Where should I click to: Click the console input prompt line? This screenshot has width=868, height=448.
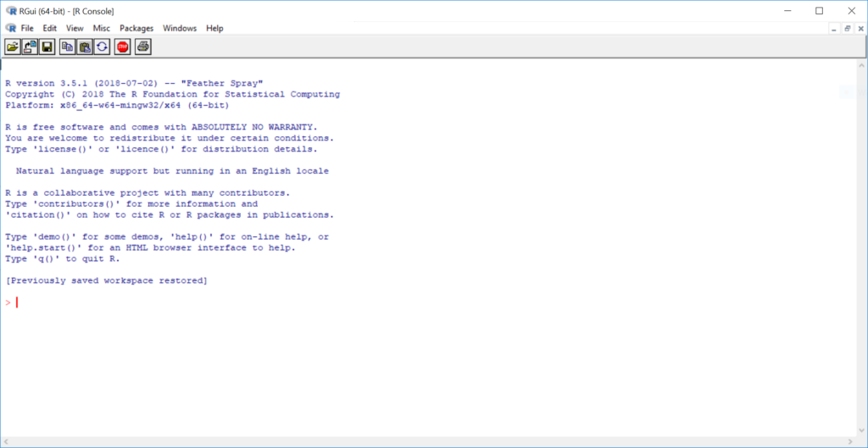[170, 302]
